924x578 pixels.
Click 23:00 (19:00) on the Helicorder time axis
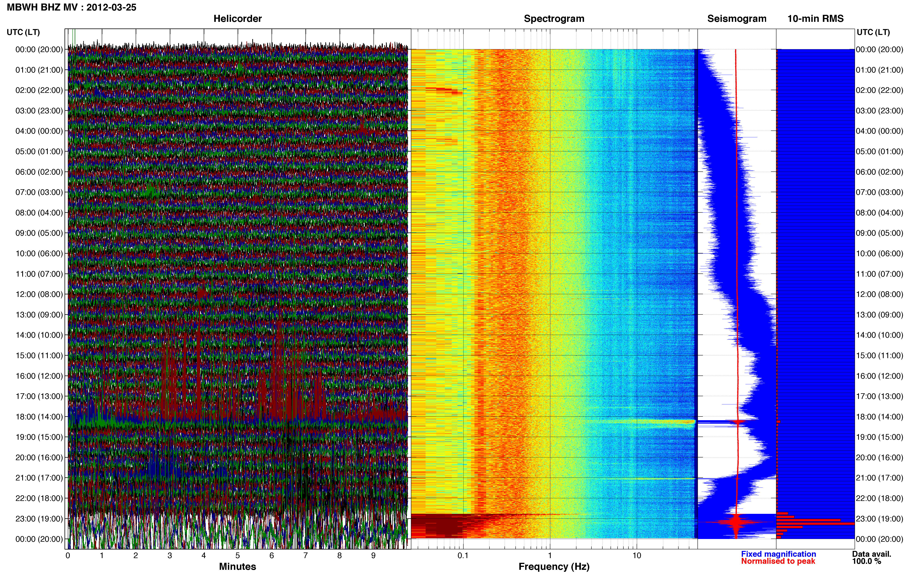pos(39,519)
